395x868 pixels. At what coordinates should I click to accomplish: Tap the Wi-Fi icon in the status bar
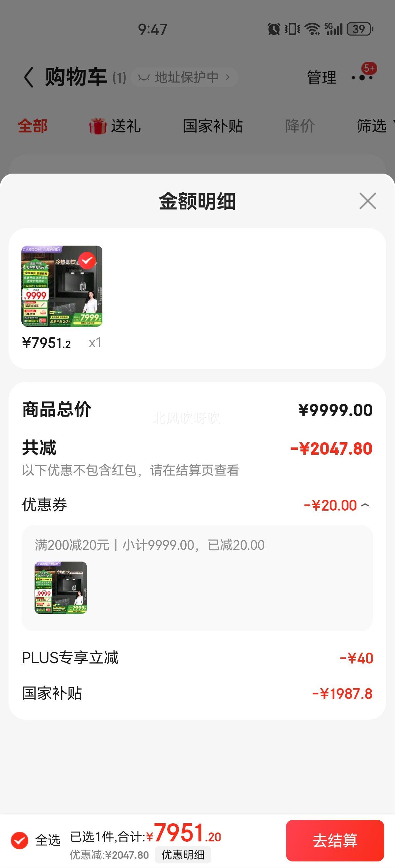pos(312,29)
